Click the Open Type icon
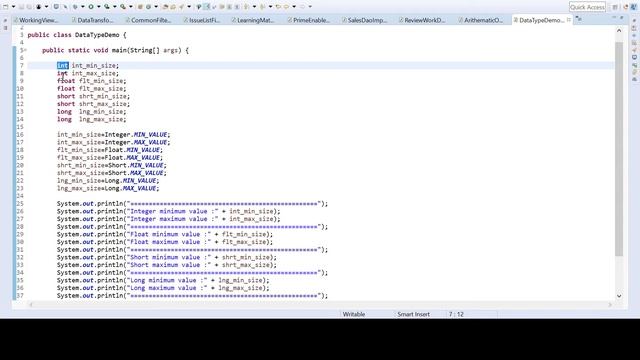Screen dimensions: 640x360 (x=165, y=7)
